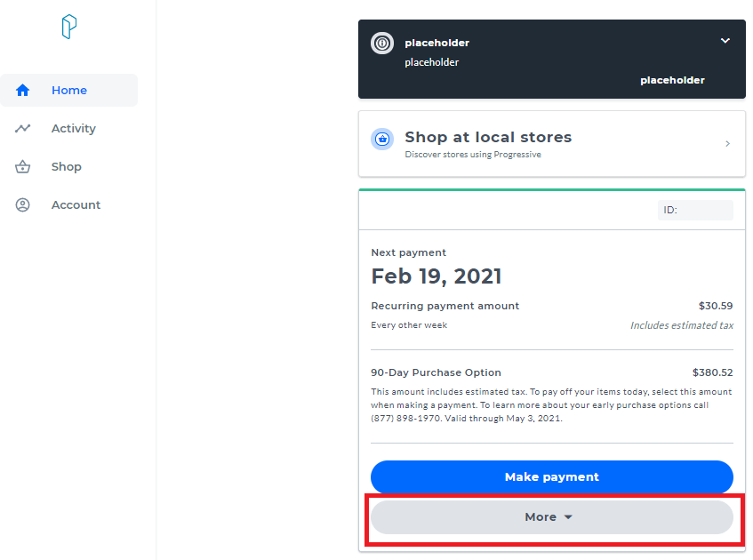Click the Activity trend-line icon
The image size is (753, 560).
click(x=23, y=129)
